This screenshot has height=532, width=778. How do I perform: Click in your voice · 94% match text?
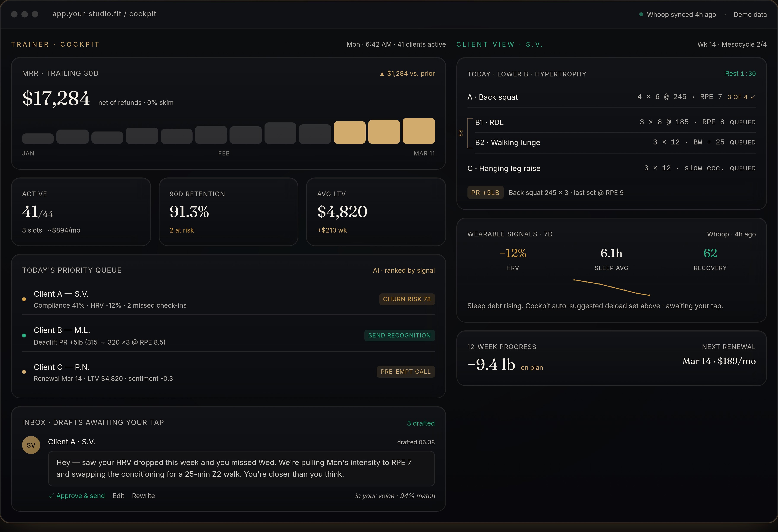(x=395, y=496)
